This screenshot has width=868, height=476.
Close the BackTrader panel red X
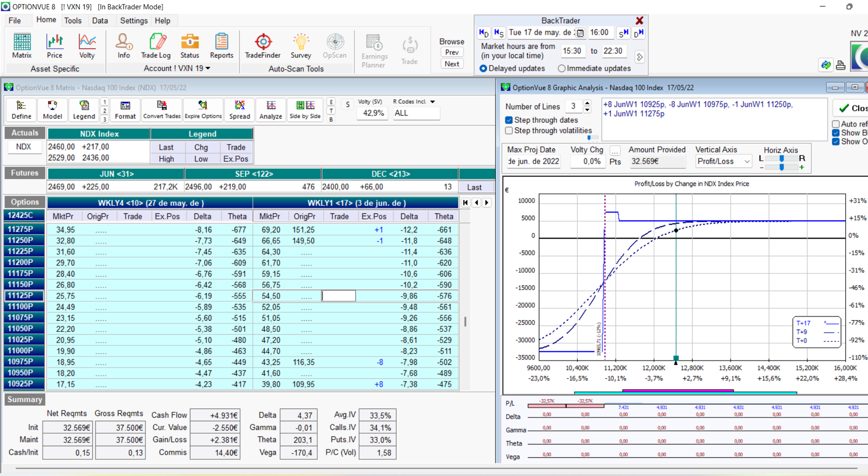[639, 21]
